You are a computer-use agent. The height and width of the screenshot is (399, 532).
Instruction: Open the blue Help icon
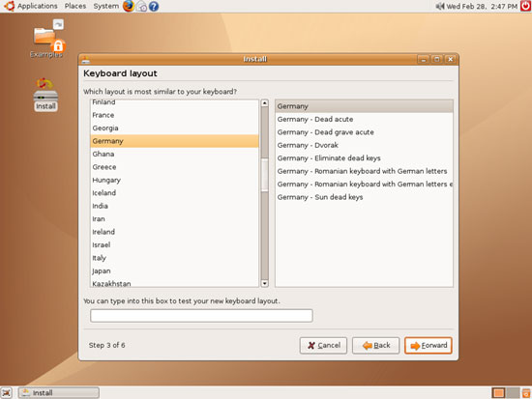[x=154, y=6]
